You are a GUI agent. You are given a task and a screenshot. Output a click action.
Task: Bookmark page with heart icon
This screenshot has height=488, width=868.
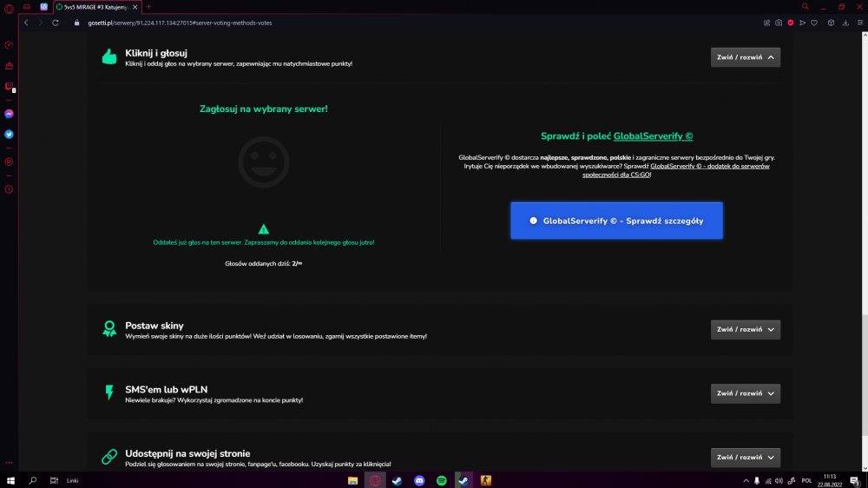coord(814,23)
